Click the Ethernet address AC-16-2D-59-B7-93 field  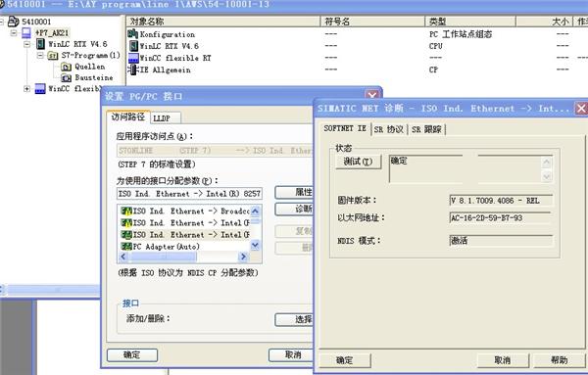point(501,217)
